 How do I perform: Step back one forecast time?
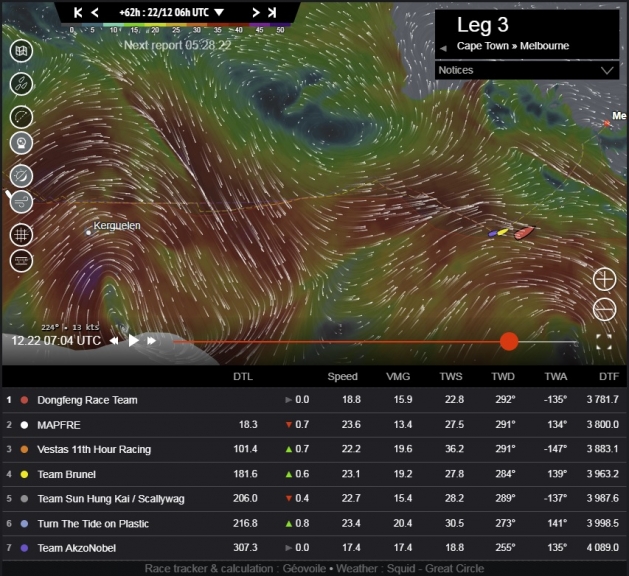pyautogui.click(x=95, y=13)
